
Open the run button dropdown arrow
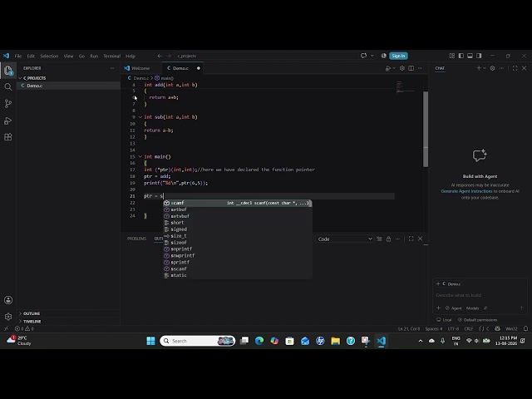[x=394, y=68]
